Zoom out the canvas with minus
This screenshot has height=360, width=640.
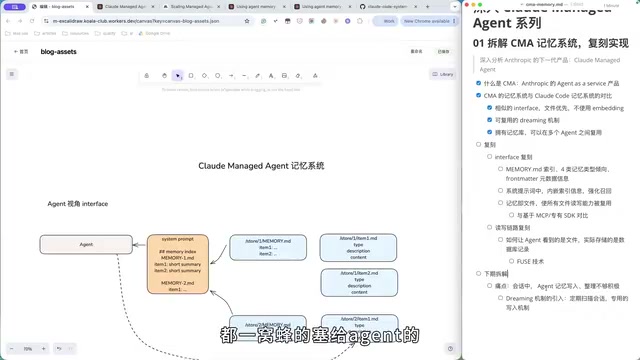11,349
